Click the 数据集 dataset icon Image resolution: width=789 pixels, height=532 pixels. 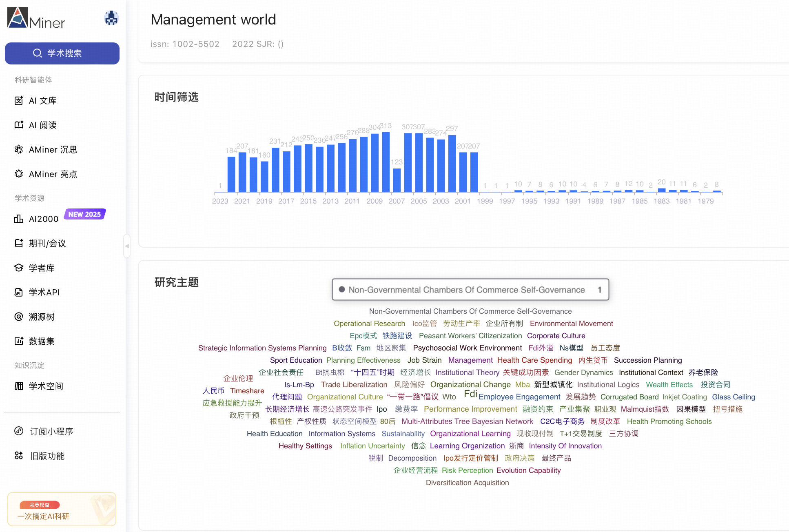coord(19,341)
